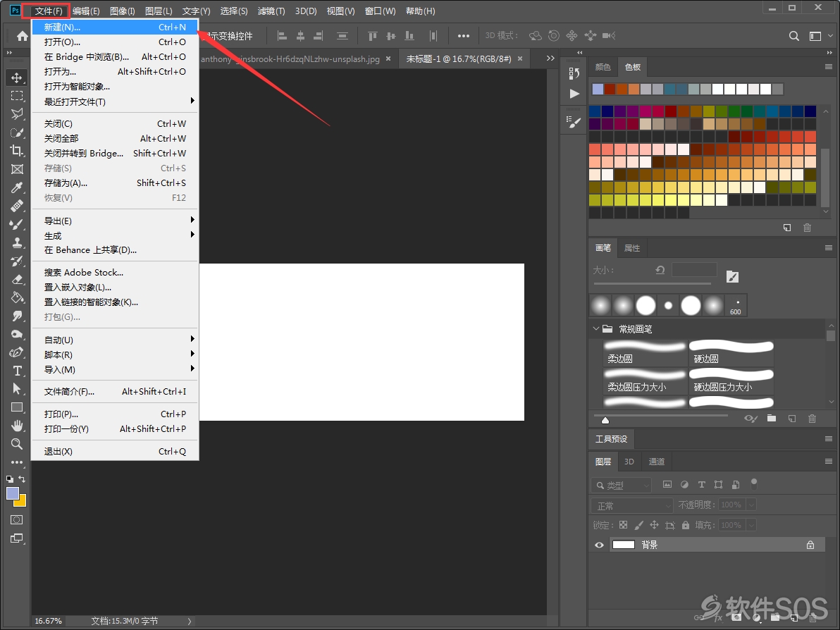Select the Eraser tool
Image resolution: width=840 pixels, height=630 pixels.
[x=17, y=279]
